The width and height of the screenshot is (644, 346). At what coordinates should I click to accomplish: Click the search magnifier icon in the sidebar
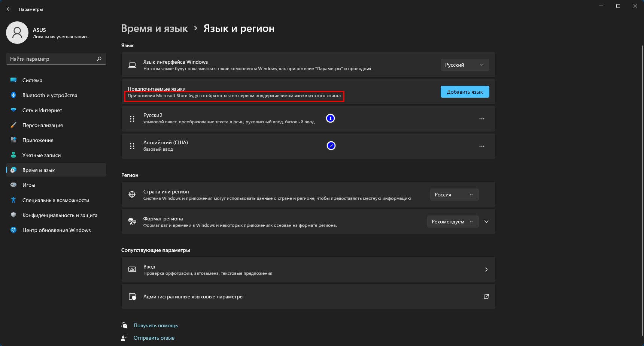(x=99, y=59)
